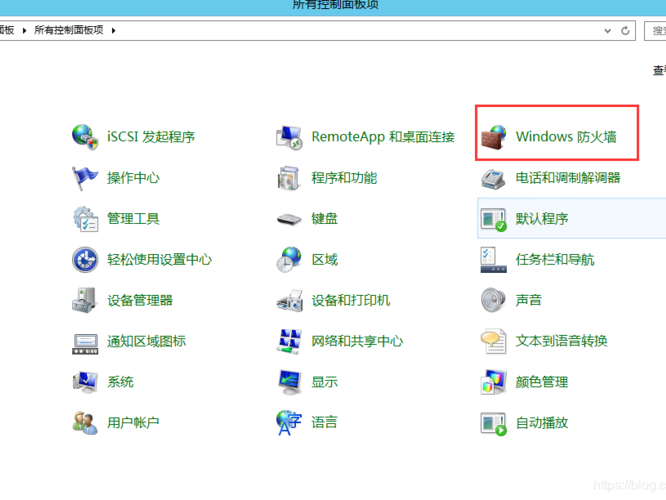The height and width of the screenshot is (500, 666).
Task: Open the 默认程序 text link
Action: (x=542, y=219)
